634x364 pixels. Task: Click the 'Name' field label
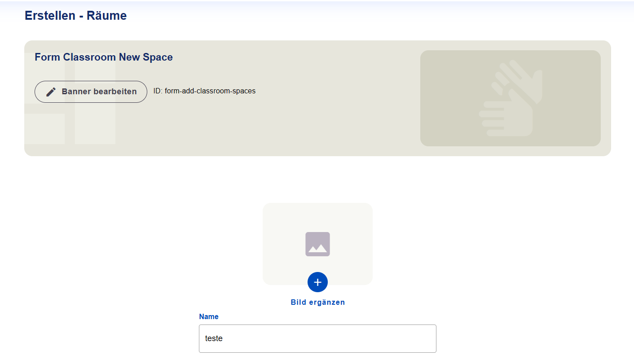coord(209,317)
